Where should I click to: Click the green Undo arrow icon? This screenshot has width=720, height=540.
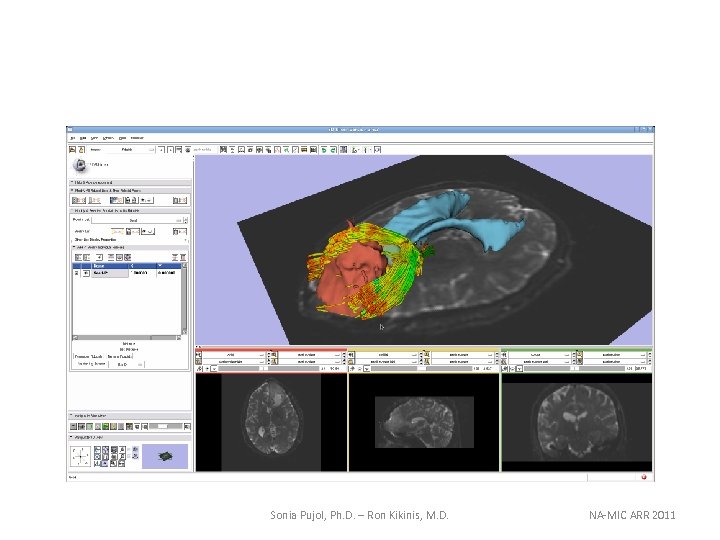click(324, 150)
